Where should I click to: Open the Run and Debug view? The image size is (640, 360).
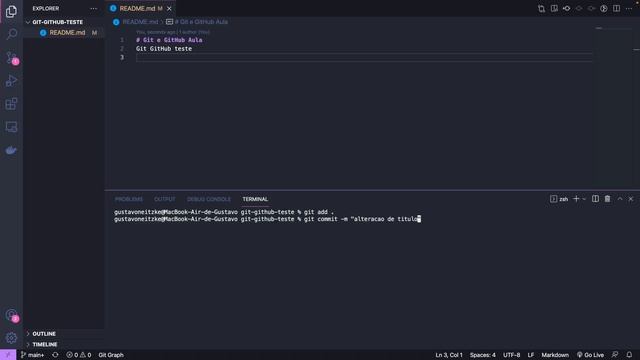point(11,81)
